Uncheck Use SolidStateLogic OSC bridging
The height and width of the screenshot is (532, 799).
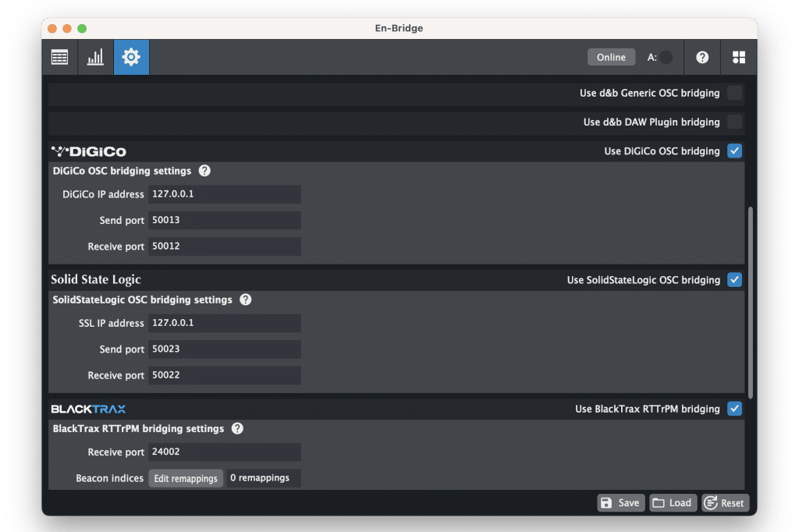coord(734,280)
